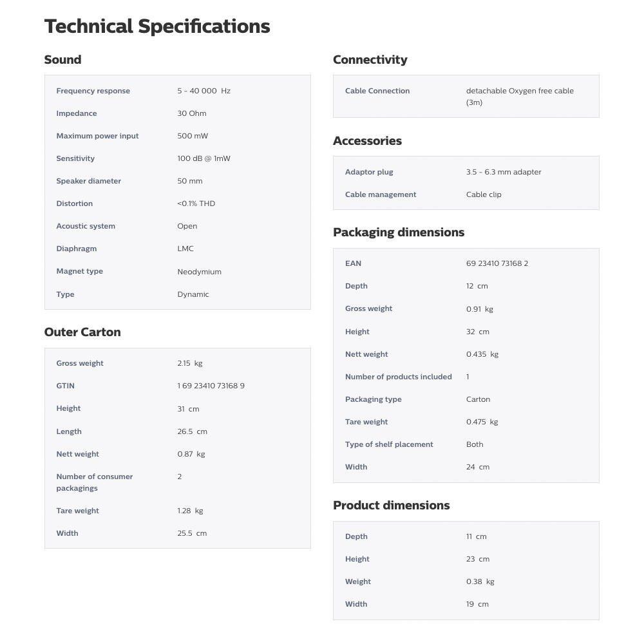Select the Outer Carton GTIN number
Screen dimensions: 644x644
(211, 386)
